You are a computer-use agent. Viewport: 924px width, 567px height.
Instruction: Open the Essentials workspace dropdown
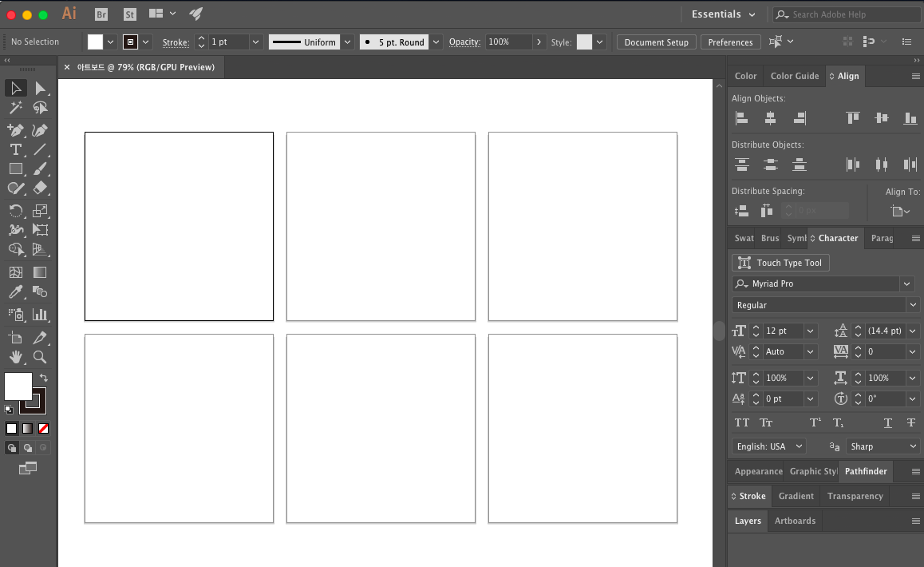click(x=724, y=14)
